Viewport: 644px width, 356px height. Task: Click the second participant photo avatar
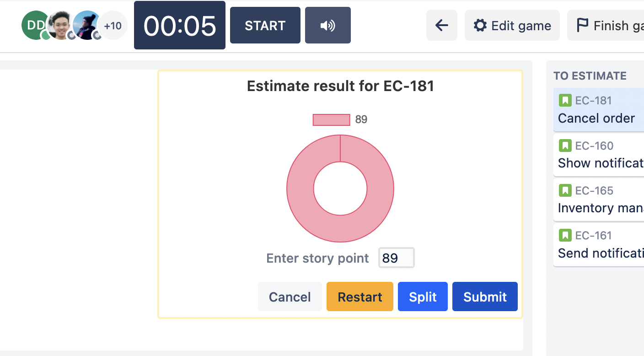click(61, 25)
